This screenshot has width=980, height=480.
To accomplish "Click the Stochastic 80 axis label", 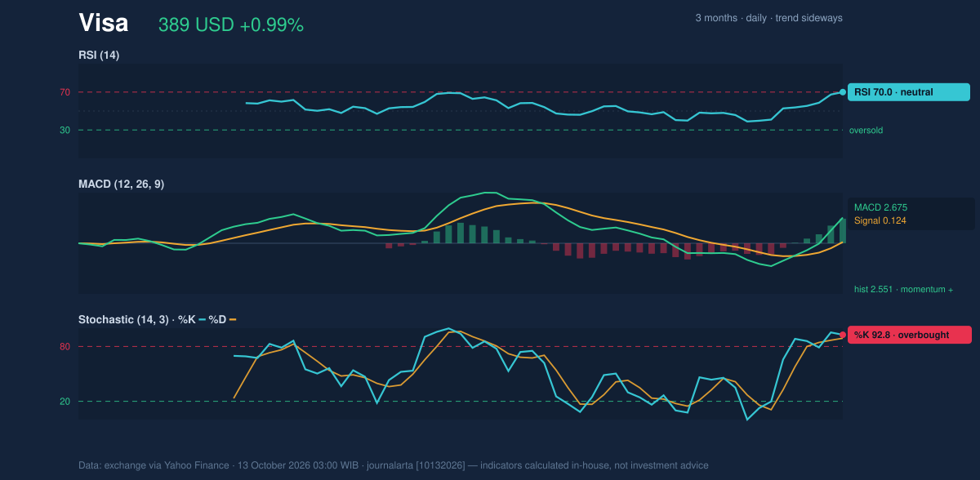I will [x=65, y=347].
